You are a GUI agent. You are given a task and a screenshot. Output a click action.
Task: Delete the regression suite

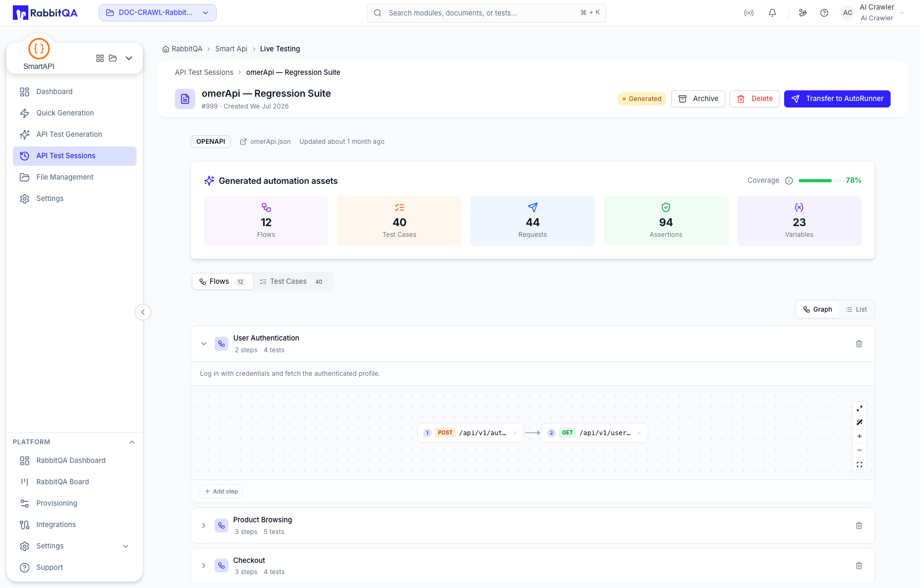click(755, 99)
